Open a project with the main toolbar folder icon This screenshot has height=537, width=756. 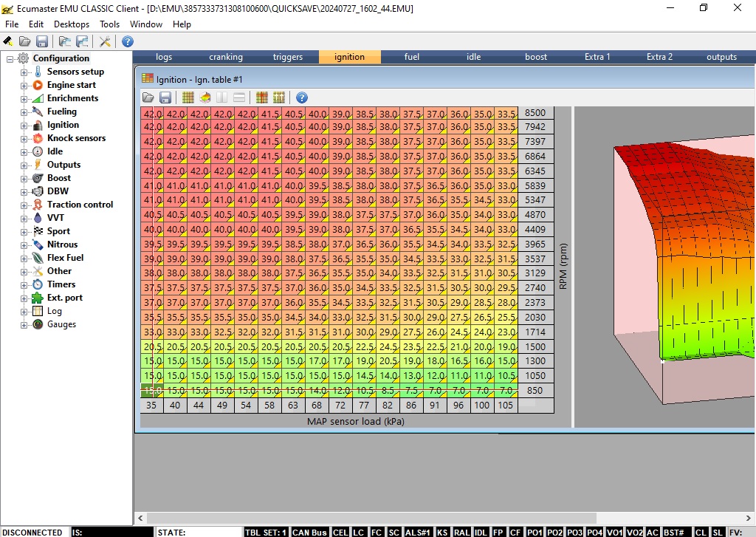click(24, 41)
